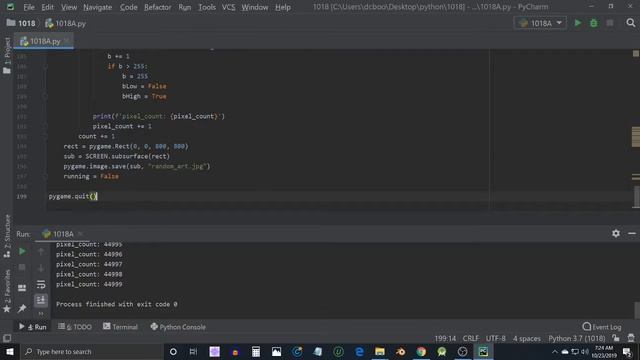Close the 1018A.py editor tab

[x=67, y=41]
